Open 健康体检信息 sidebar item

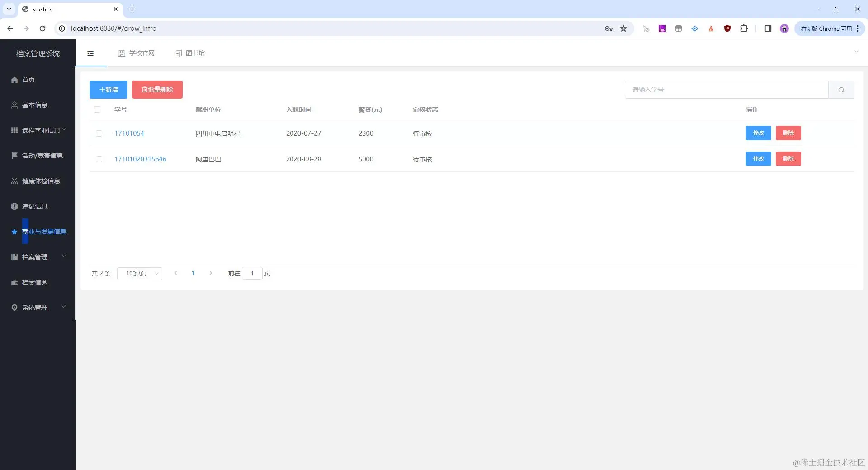coord(38,181)
